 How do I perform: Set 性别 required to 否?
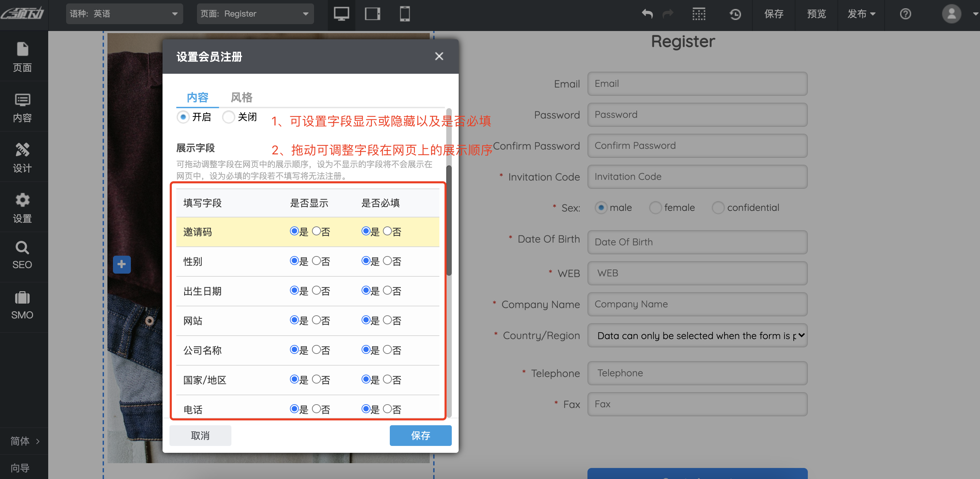point(387,261)
